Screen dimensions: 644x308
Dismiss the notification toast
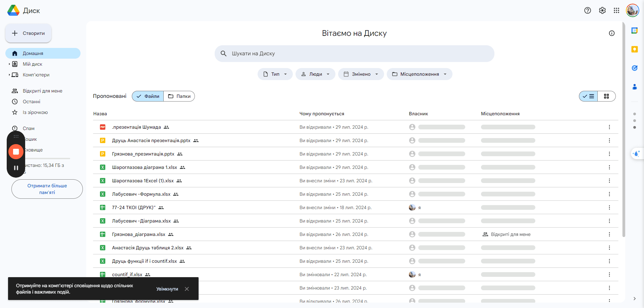[x=187, y=289]
